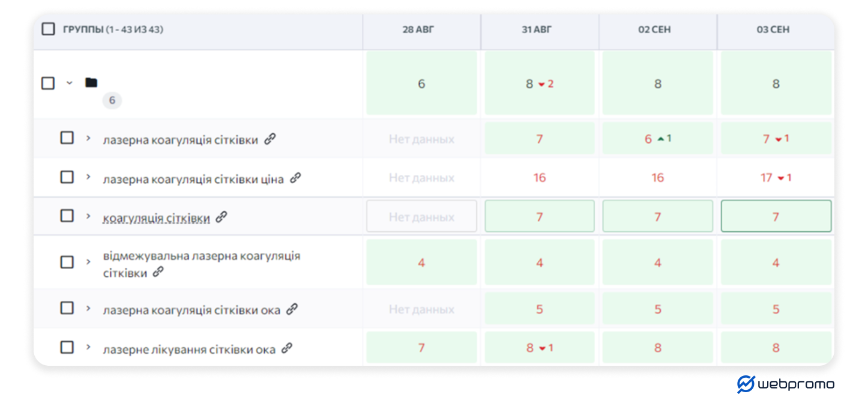Click green group cell showing 6 under 28 АВГ

coord(421,83)
